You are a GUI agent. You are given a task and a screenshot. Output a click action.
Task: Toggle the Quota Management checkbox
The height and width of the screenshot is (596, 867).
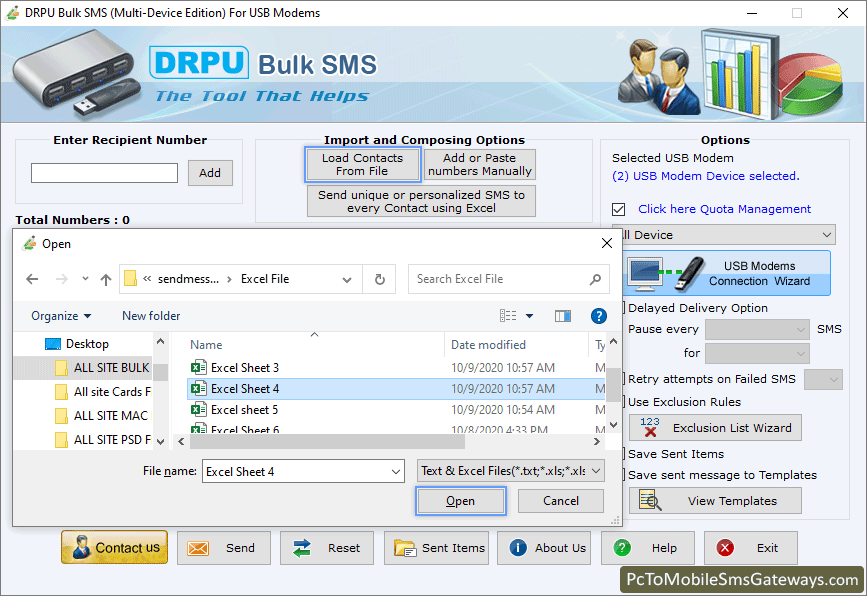(618, 210)
